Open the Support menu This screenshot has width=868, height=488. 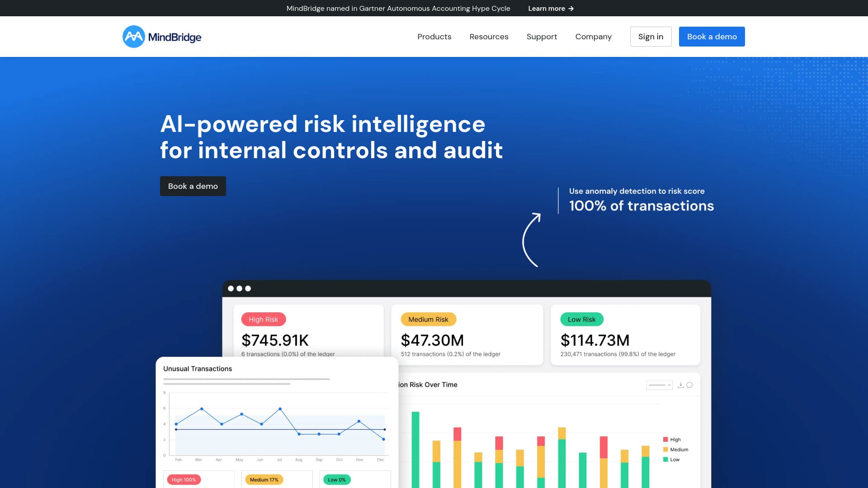click(x=542, y=37)
